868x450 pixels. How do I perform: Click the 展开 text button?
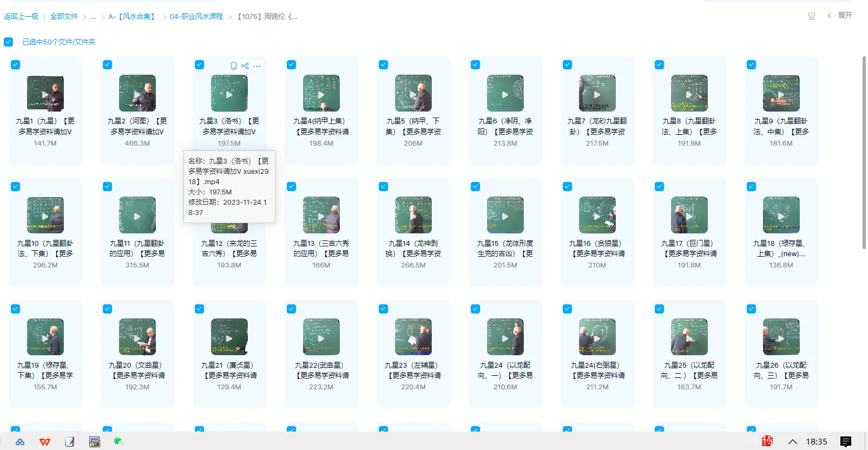845,15
